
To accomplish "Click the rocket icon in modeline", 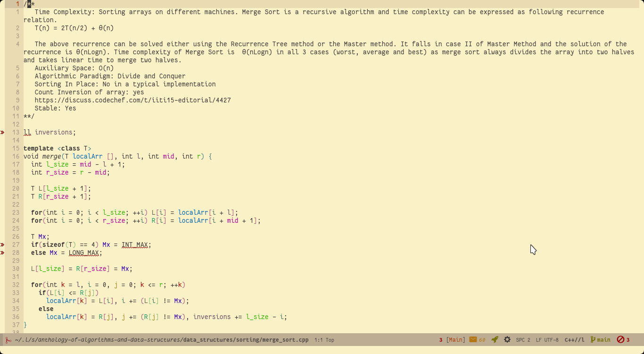I will (x=495, y=340).
